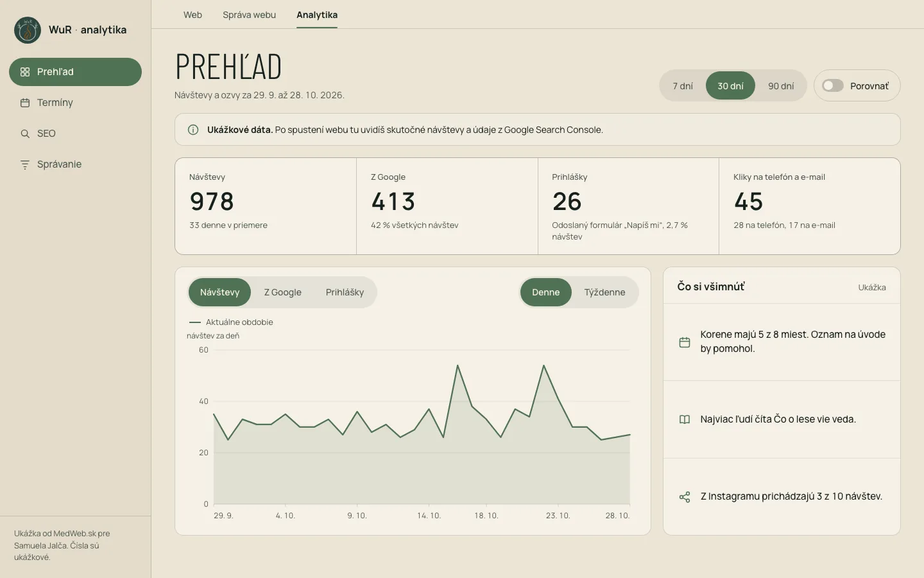Switch chart to Týždenne granularity
This screenshot has height=578, width=924.
coord(604,292)
